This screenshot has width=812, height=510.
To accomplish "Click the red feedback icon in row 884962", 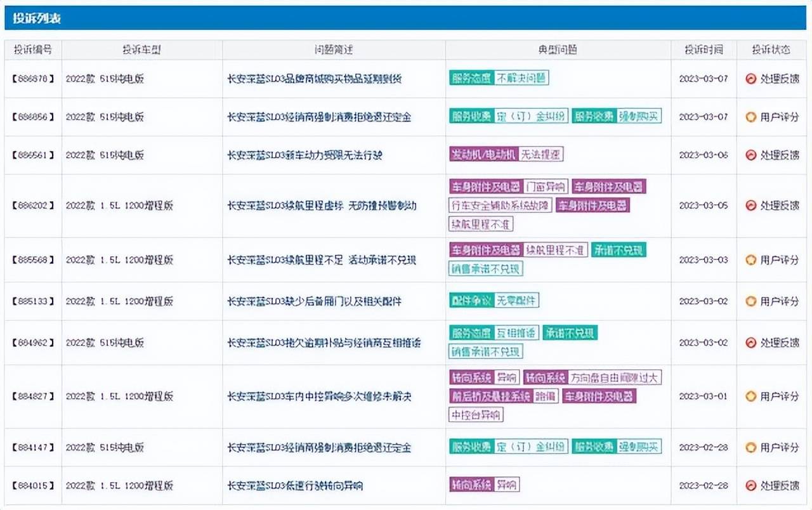I will pyautogui.click(x=751, y=343).
